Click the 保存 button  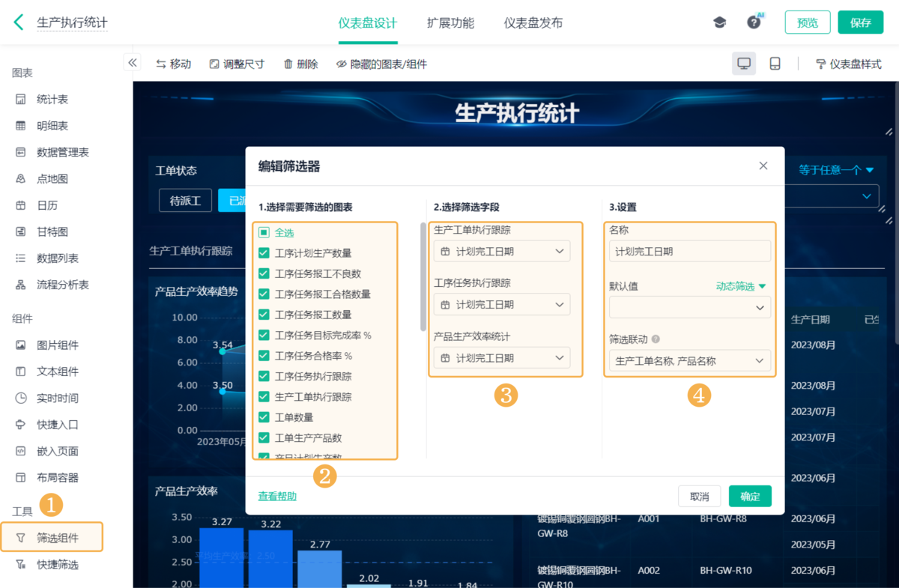[861, 22]
